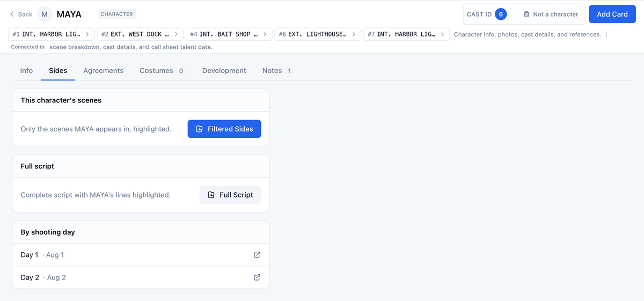Screen dimensions: 644x301
Task: Click the Costumes count badge 0
Action: [x=181, y=71]
